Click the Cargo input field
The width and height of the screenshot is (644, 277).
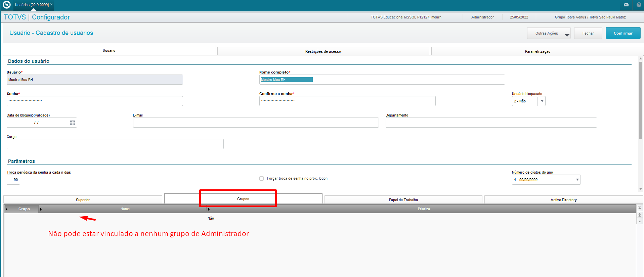click(x=115, y=144)
